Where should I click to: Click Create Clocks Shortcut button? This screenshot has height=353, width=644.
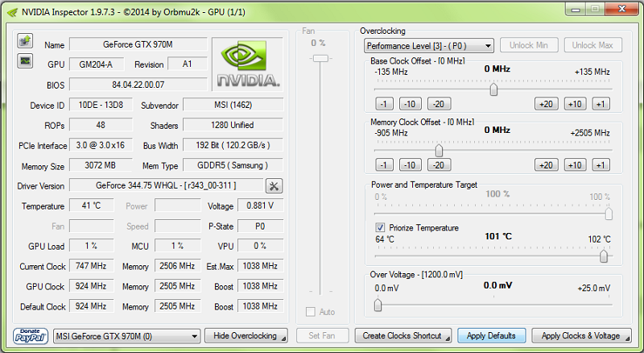point(403,336)
